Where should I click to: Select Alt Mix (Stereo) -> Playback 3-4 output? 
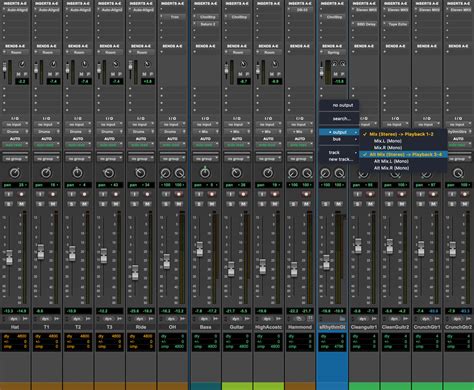click(x=403, y=154)
